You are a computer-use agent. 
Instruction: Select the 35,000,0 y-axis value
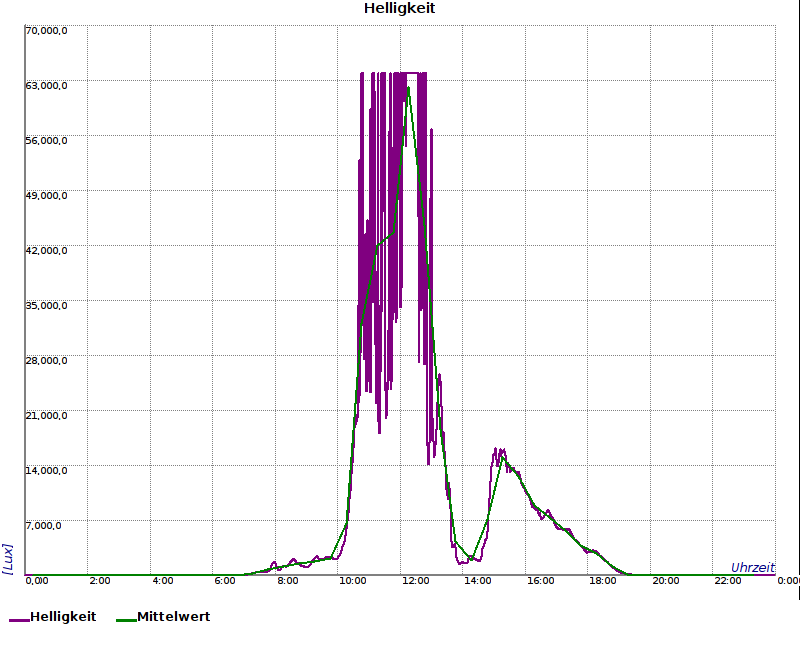46,306
